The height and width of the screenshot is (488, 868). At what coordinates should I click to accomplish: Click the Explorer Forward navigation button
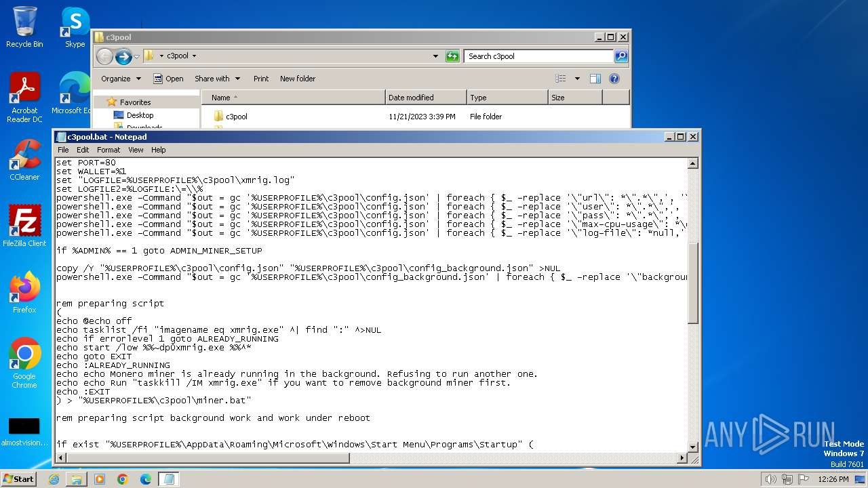[x=123, y=56]
